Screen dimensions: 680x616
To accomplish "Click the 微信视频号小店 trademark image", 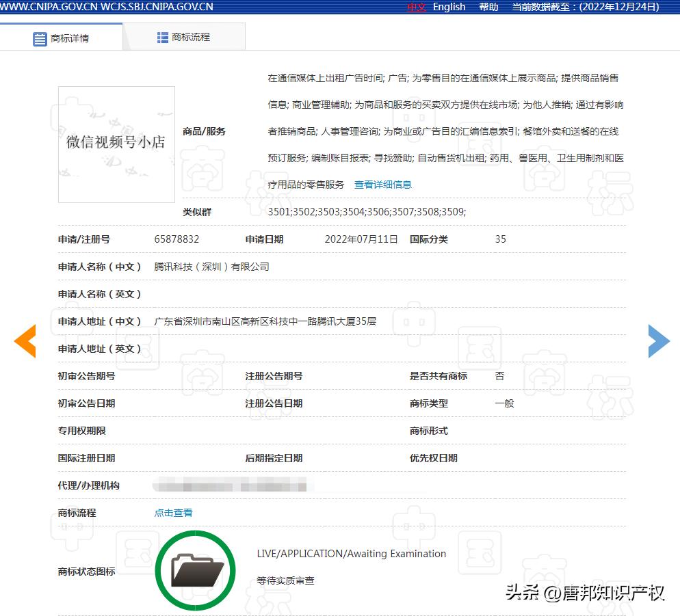I will point(116,144).
